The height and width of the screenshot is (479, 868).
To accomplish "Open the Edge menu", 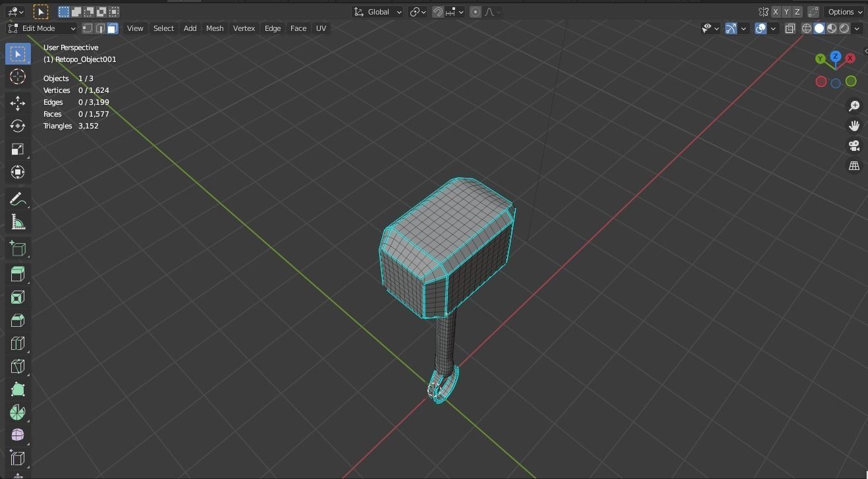I will pos(273,28).
